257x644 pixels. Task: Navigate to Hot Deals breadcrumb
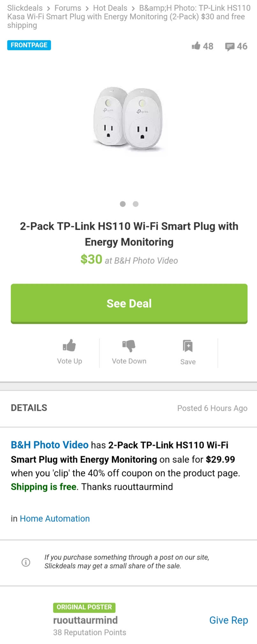(110, 8)
